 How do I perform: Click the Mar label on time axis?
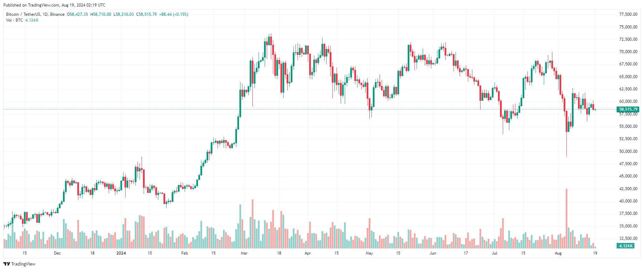244,253
